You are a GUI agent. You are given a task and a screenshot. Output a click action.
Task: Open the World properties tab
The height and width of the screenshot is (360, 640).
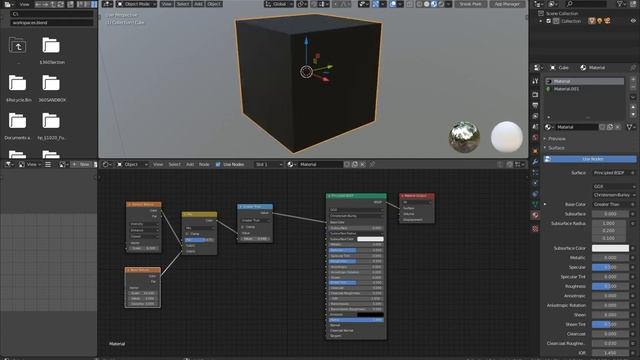pos(536,138)
